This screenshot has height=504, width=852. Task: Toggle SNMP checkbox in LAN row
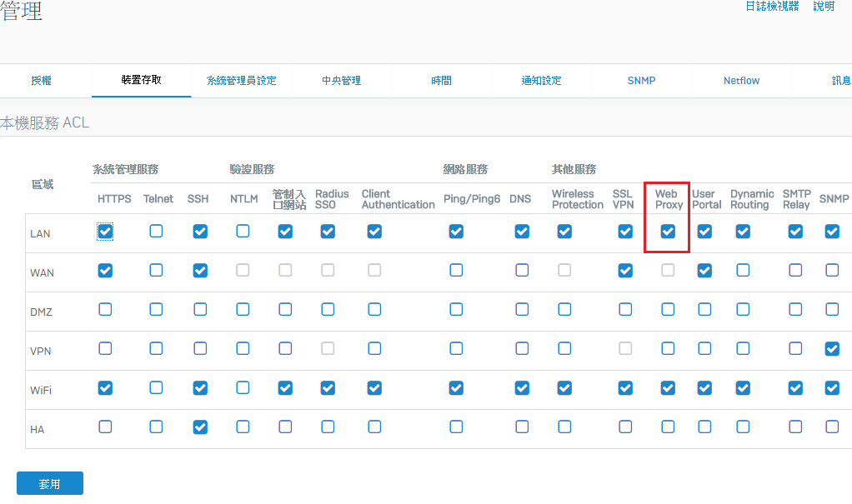832,232
